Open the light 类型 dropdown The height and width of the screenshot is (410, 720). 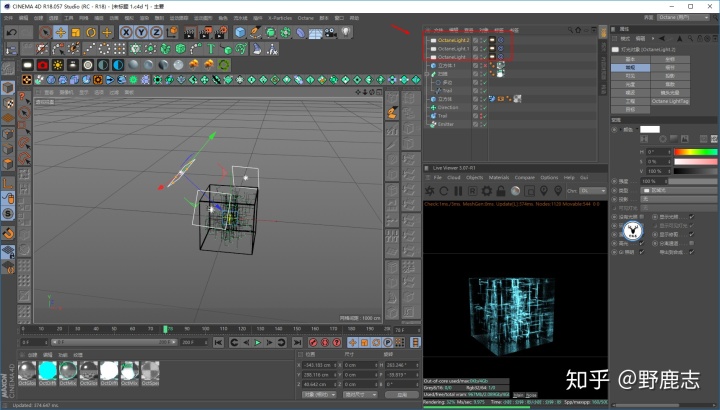(679, 190)
